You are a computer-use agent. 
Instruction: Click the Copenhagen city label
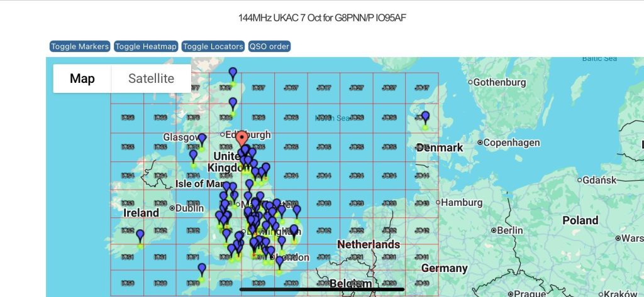tap(511, 143)
